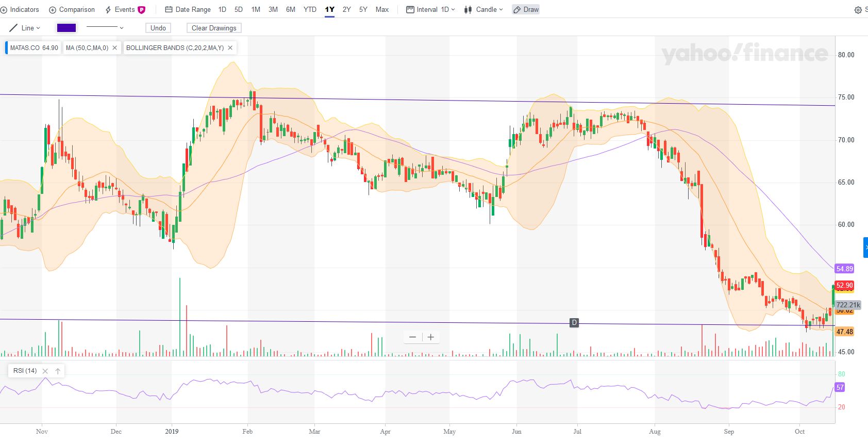Screen dimensions: 868x444
Task: Click the Undo button
Action: (158, 28)
